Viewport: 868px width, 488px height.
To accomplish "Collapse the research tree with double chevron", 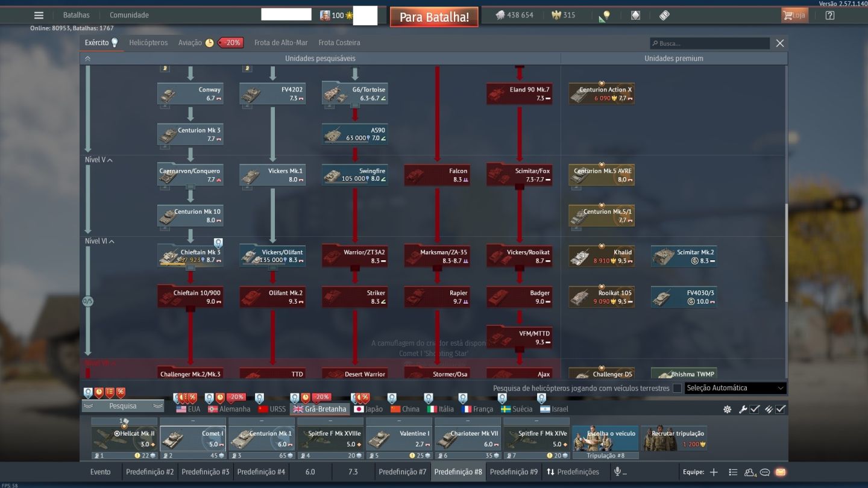I will [x=87, y=58].
